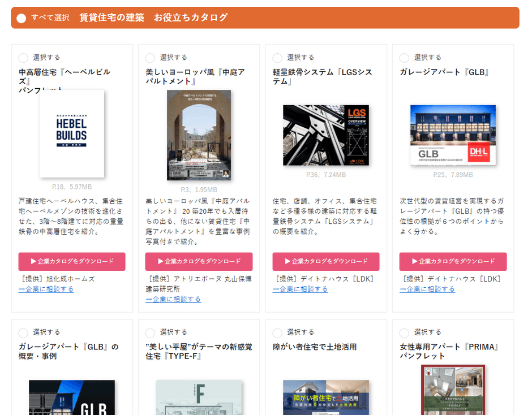Download the LGSシステム company catalog

click(x=326, y=261)
